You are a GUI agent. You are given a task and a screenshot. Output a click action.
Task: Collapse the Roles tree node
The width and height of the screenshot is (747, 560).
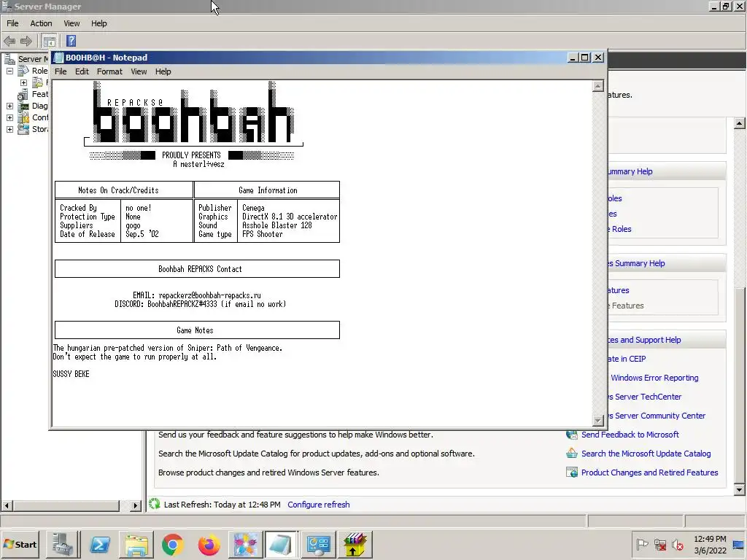[x=9, y=71]
